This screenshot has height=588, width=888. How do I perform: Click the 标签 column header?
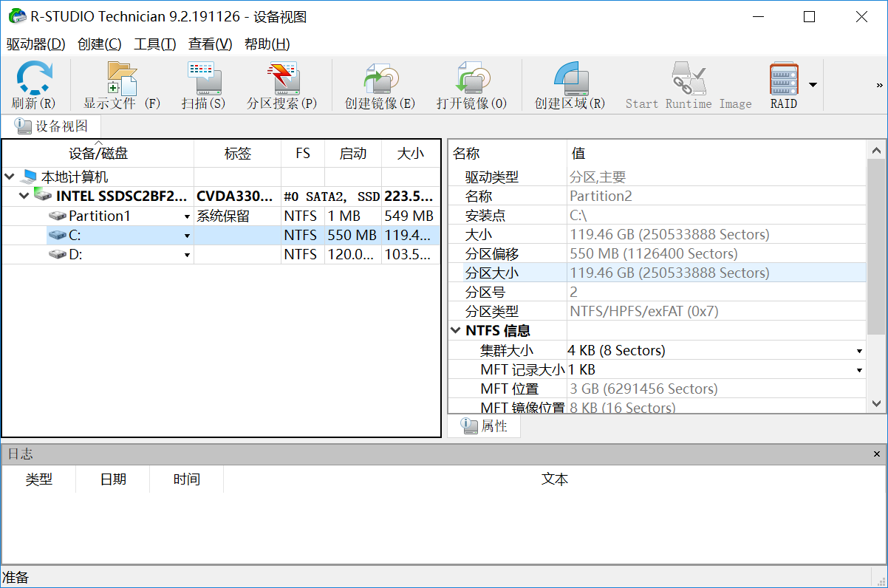tap(237, 154)
